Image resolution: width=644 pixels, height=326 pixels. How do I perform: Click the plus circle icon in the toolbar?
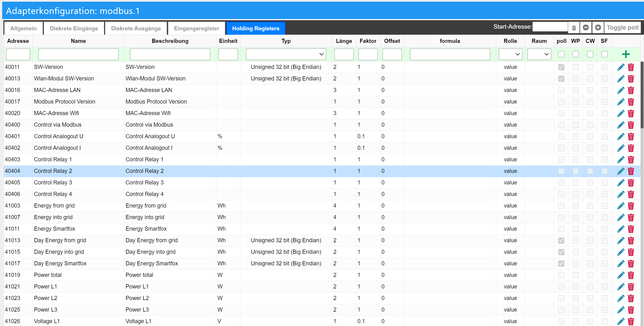click(x=598, y=27)
